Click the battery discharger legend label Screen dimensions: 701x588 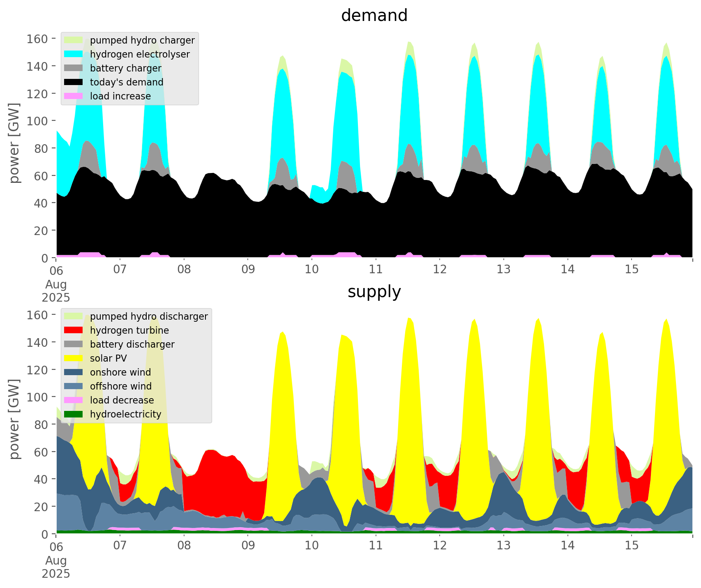point(132,344)
